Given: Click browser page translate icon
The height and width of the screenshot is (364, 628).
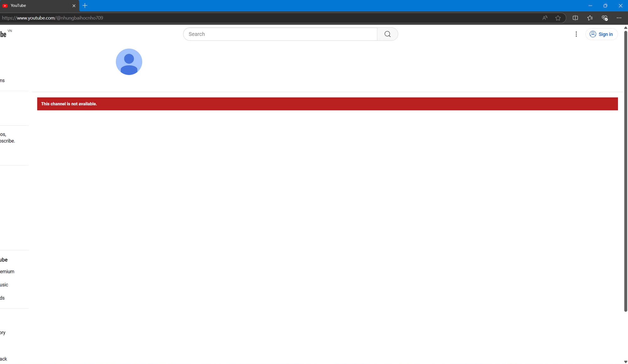Looking at the screenshot, I should pyautogui.click(x=545, y=18).
